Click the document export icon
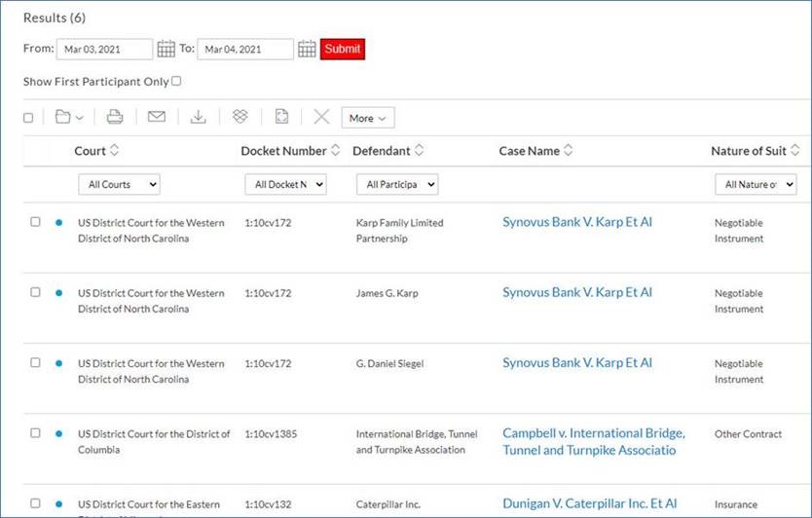The image size is (812, 518). (x=281, y=117)
